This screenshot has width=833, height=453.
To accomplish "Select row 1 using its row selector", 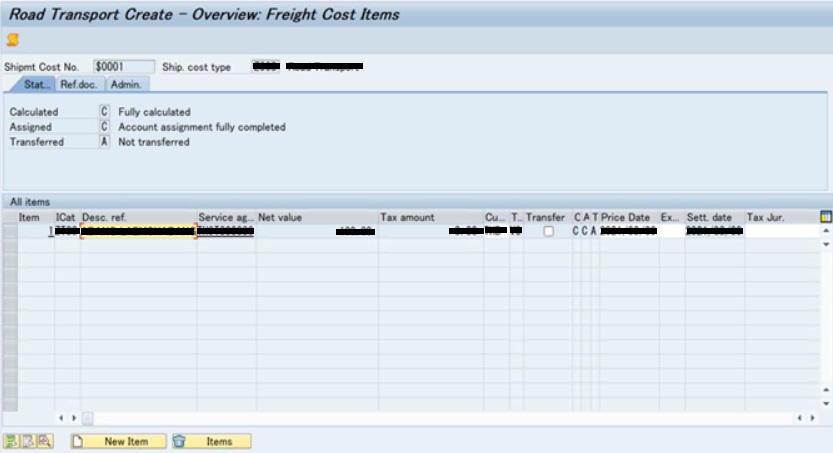I will point(10,231).
